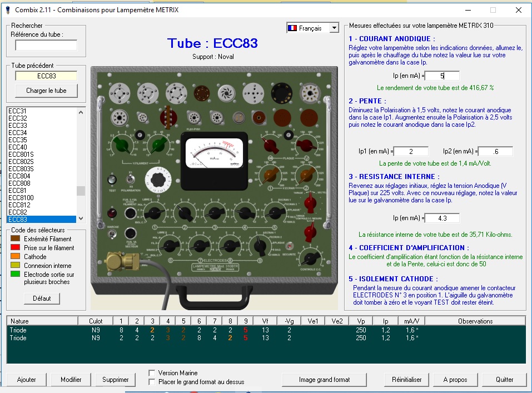Select highlighted ECC83 in the tube list
Image resolution: width=532 pixels, height=393 pixels.
[42, 219]
